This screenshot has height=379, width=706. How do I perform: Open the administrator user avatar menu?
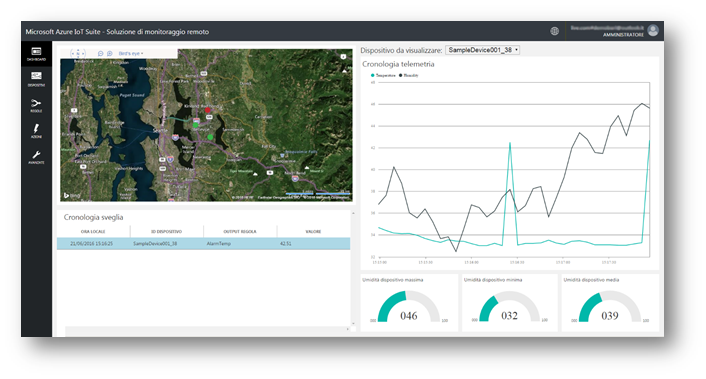pos(653,31)
